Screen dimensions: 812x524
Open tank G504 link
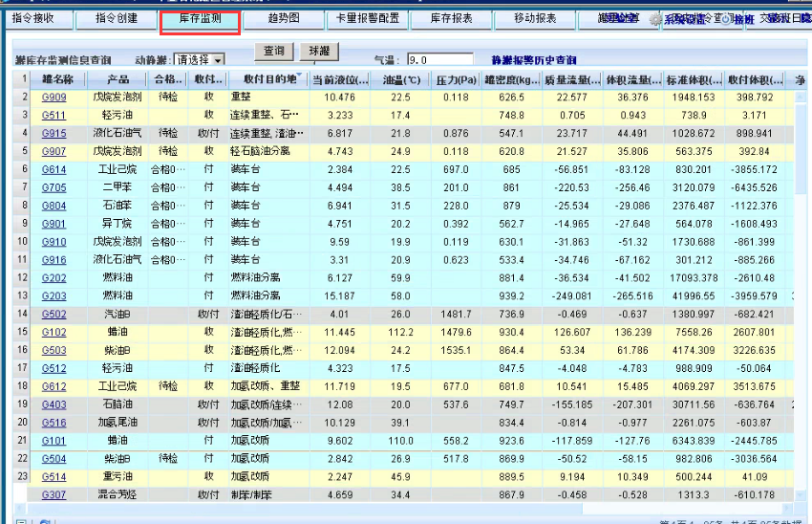tap(53, 459)
